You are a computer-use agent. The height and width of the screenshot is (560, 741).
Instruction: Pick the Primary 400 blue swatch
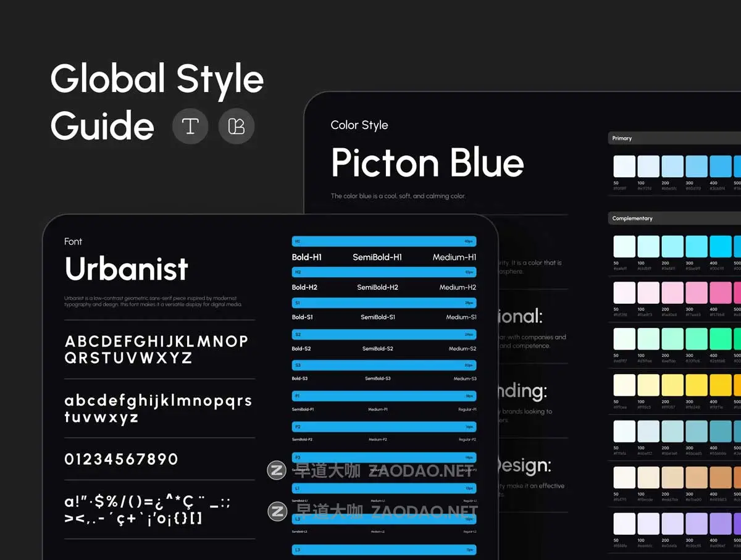(720, 167)
